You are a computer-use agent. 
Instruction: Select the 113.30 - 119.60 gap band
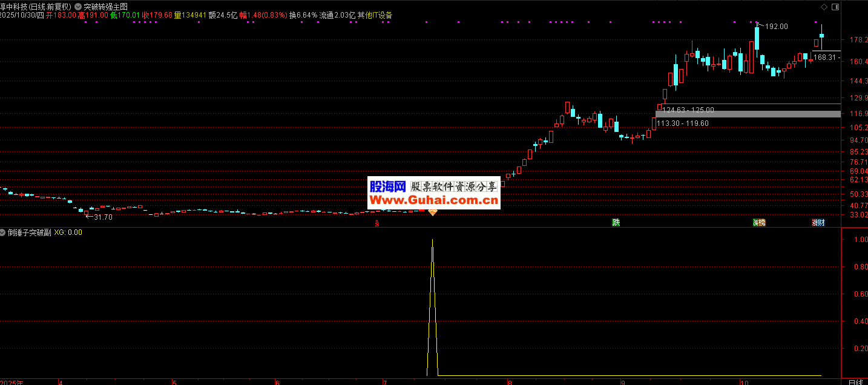click(682, 123)
